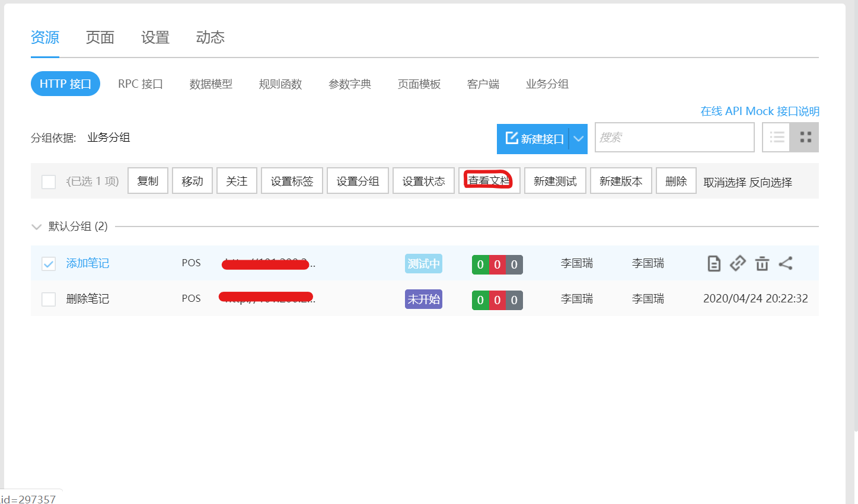This screenshot has width=858, height=504.
Task: Click share icon in 添加笔记 row
Action: coord(786,263)
